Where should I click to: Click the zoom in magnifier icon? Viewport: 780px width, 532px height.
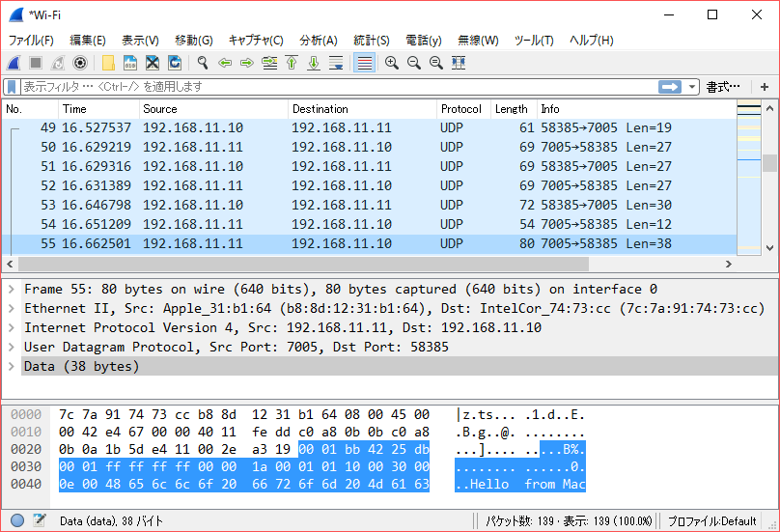tap(391, 63)
